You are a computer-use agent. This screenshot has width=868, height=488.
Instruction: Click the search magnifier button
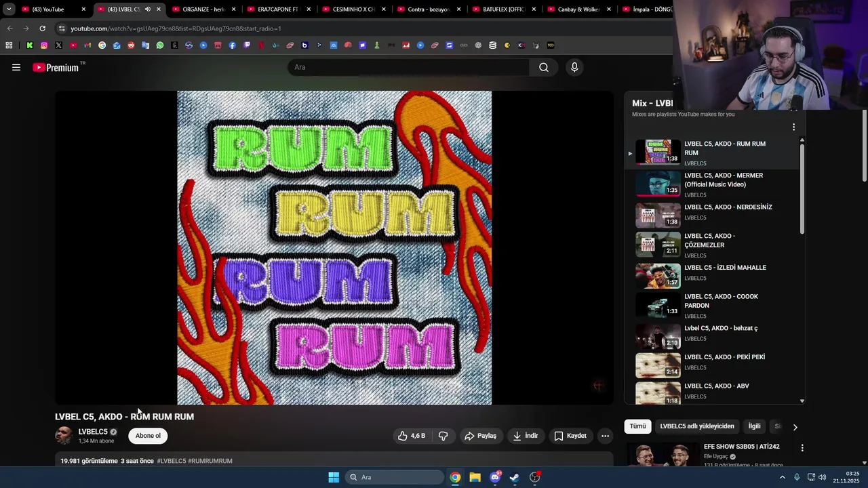544,67
